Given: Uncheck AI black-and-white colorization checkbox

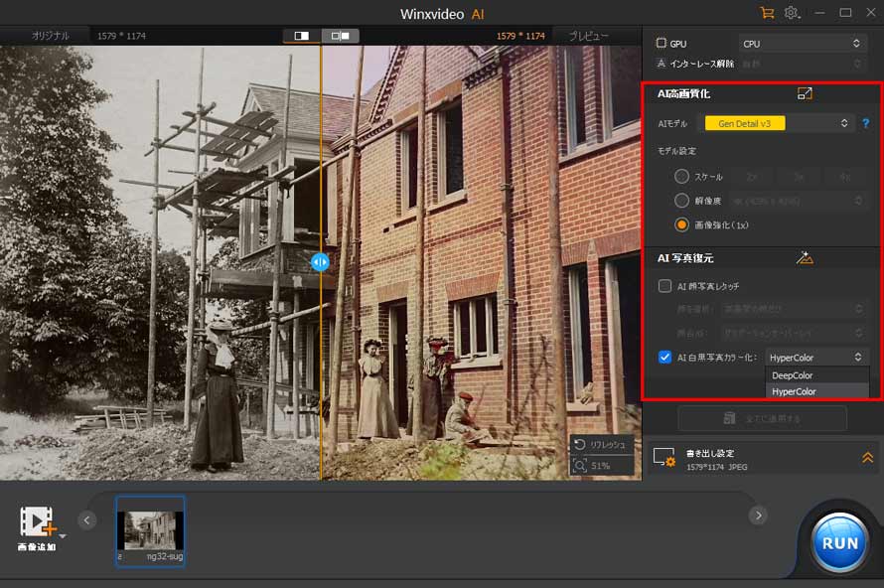Looking at the screenshot, I should click(665, 357).
